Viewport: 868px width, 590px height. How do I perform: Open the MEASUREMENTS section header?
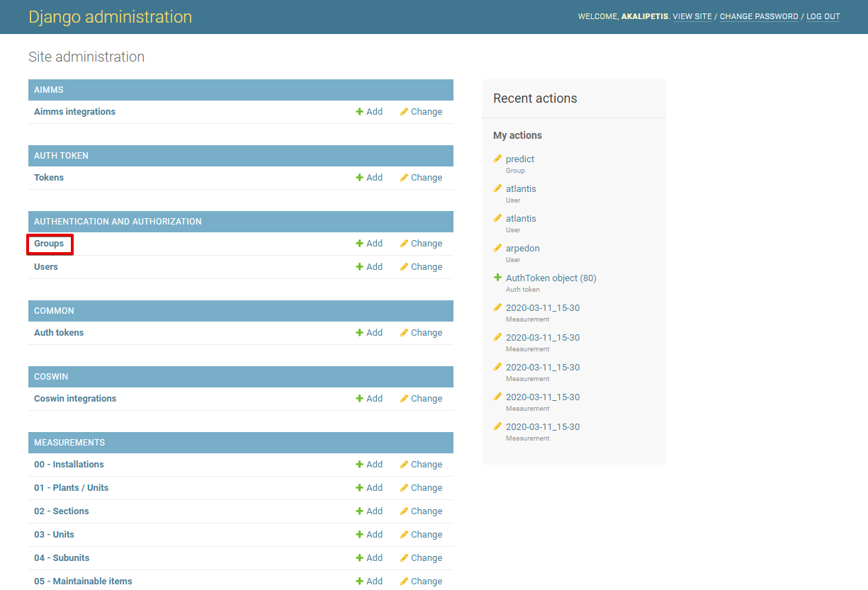pos(69,443)
